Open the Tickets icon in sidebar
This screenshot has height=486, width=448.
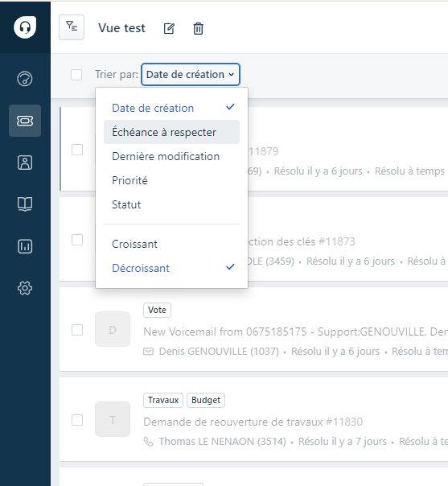25,121
